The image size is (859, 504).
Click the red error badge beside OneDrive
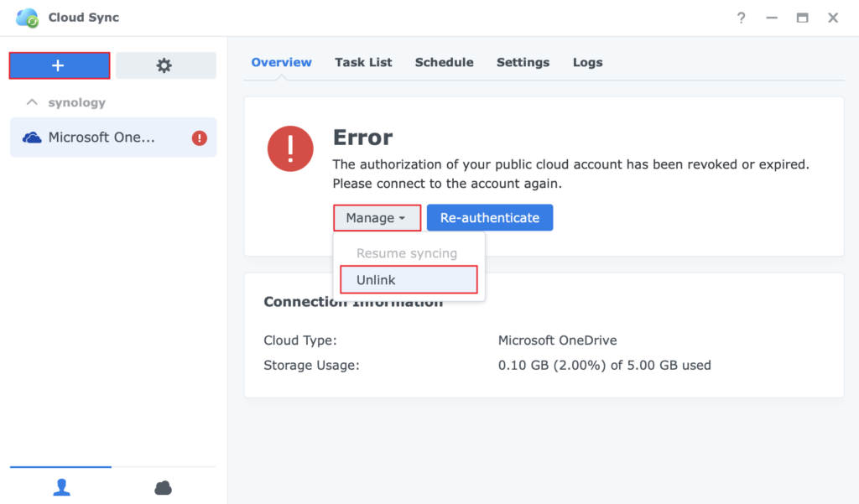click(x=199, y=138)
